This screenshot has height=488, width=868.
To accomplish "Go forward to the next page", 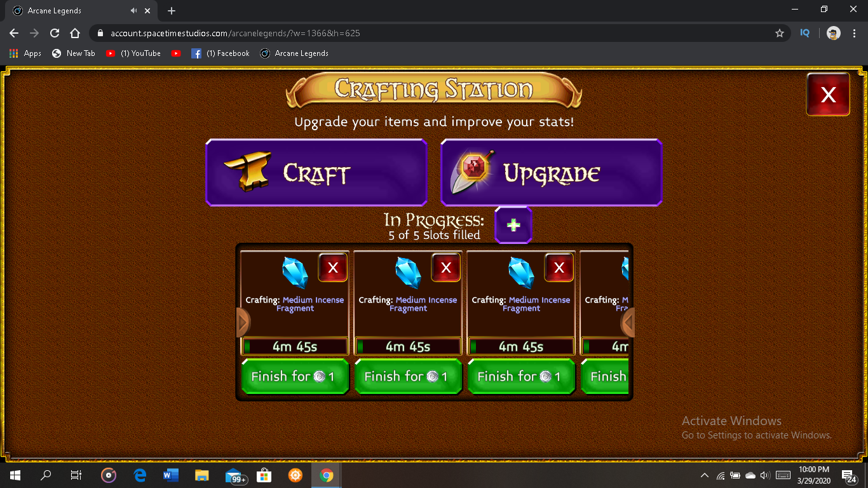I will coord(34,33).
